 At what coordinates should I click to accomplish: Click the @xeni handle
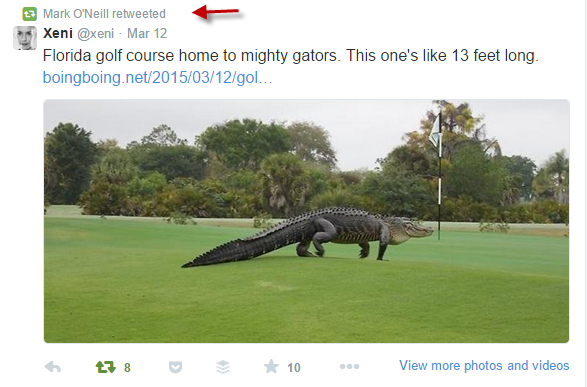click(95, 34)
